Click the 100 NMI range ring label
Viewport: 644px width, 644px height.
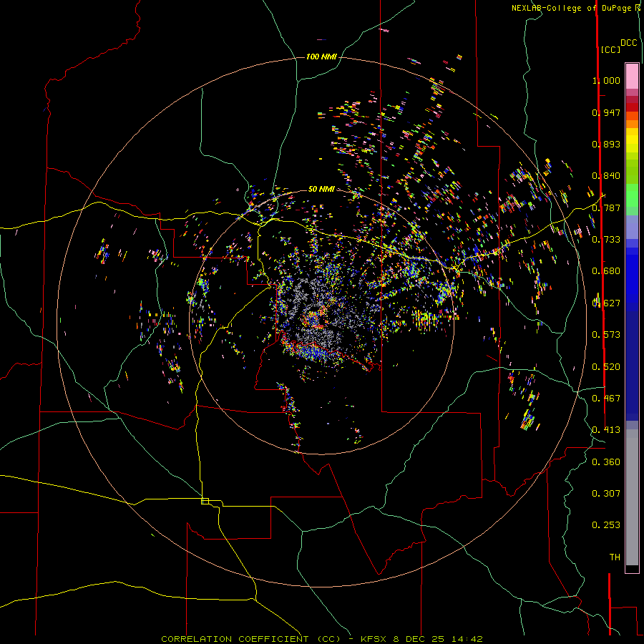click(321, 57)
